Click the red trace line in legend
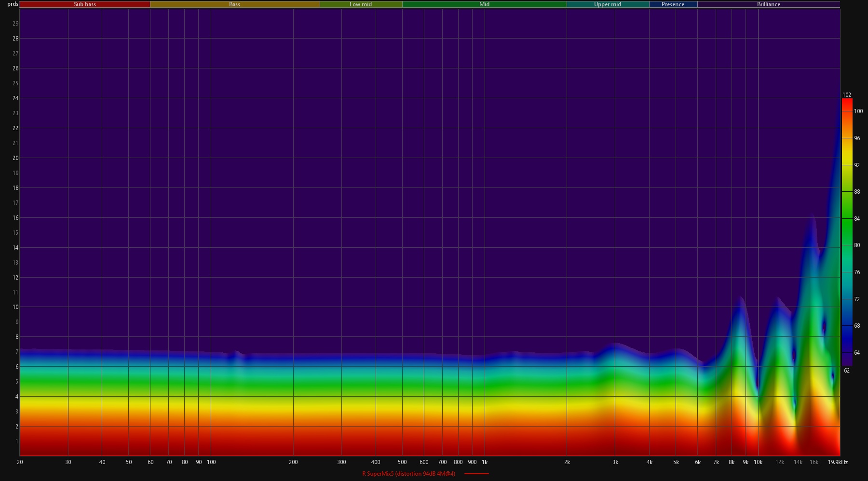868x481 pixels. click(x=476, y=474)
